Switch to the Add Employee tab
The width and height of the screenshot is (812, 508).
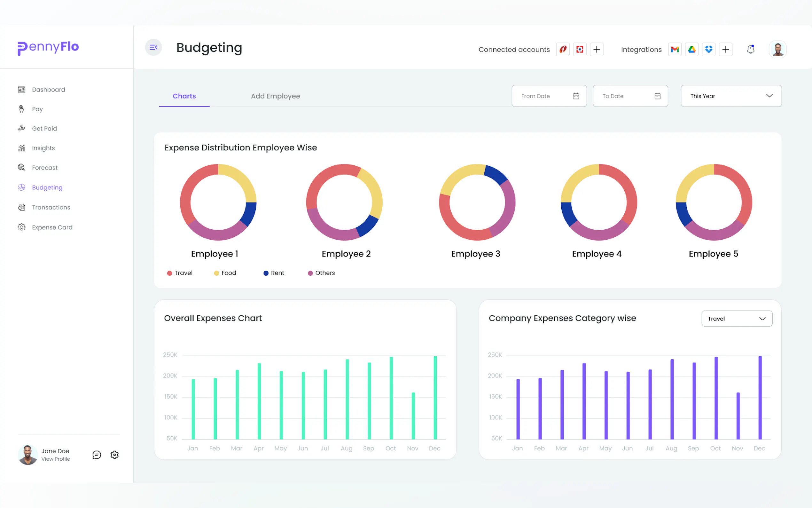(x=275, y=96)
